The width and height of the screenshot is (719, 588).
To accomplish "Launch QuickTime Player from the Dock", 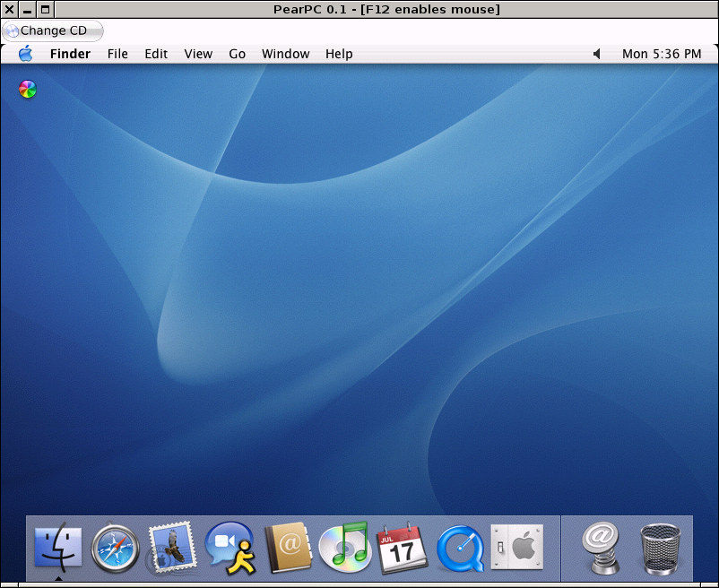I will tap(460, 547).
